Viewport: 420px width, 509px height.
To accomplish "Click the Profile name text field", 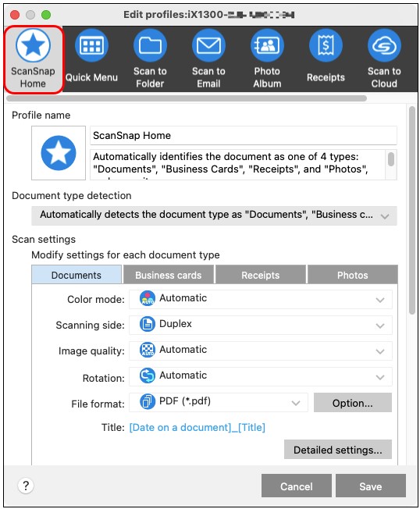I will 243,135.
